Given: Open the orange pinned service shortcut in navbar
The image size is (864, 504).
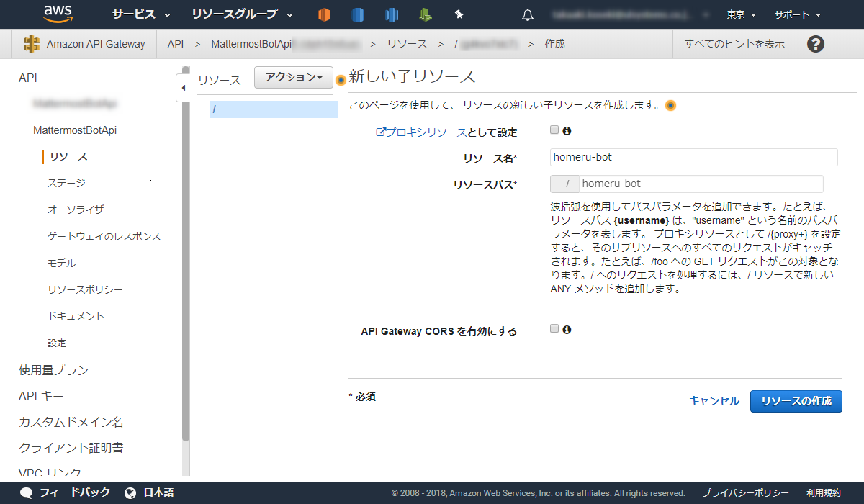Looking at the screenshot, I should 324,14.
